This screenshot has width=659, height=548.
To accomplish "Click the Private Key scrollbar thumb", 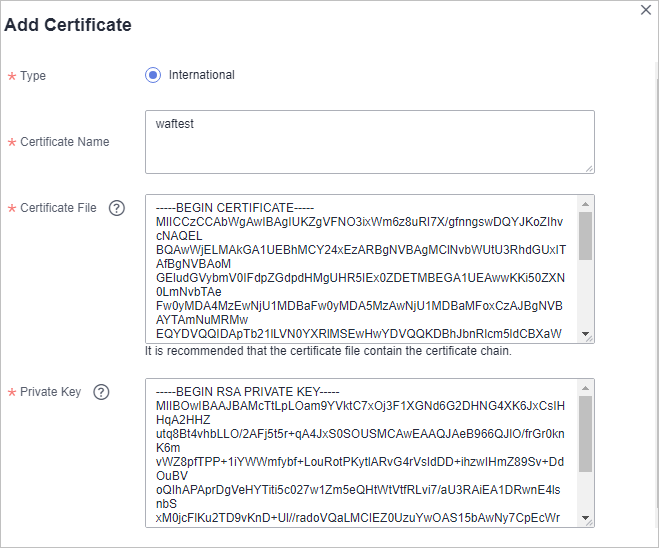I will click(x=585, y=434).
